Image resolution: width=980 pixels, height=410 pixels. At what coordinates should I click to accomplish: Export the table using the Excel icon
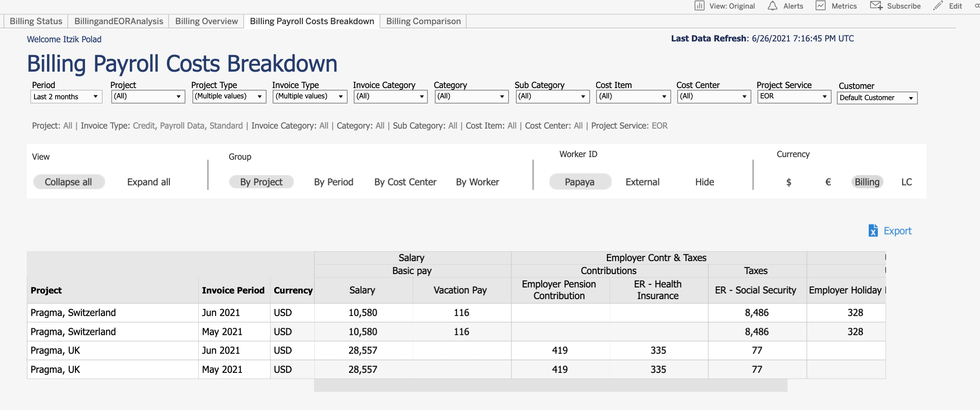[x=873, y=231]
